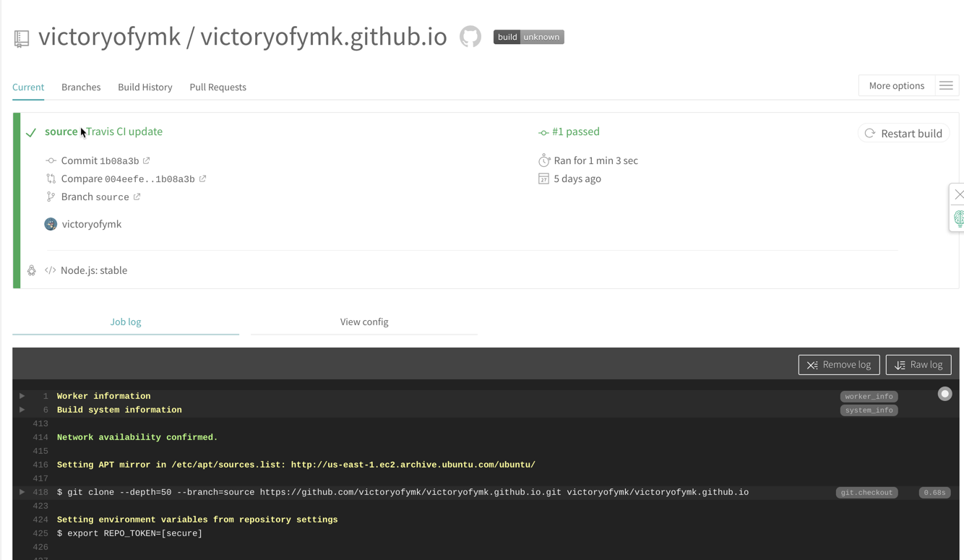
Task: Select the Job log tab
Action: click(126, 322)
